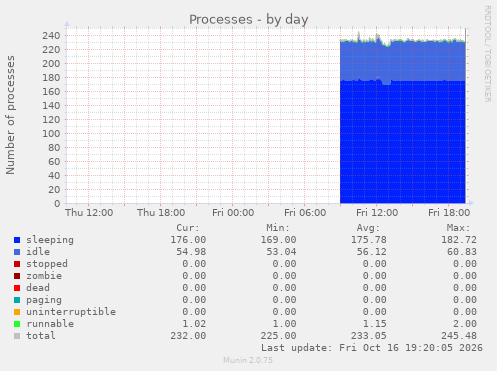Click sleeping minimum value 169.00
Image resolution: width=497 pixels, height=371 pixels.
click(278, 240)
